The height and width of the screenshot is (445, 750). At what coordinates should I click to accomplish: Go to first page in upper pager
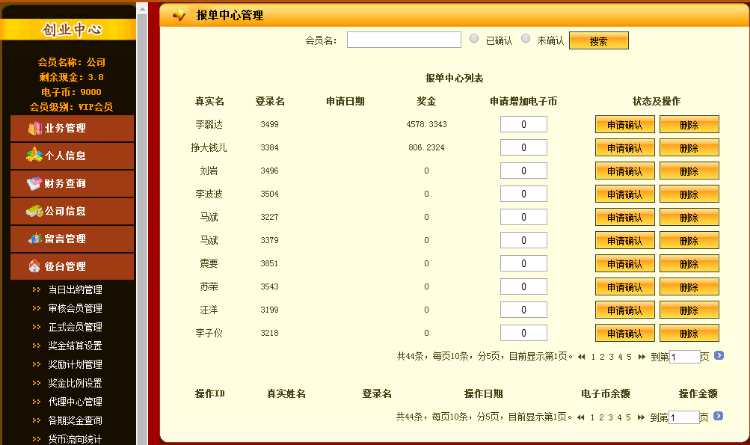coord(582,357)
